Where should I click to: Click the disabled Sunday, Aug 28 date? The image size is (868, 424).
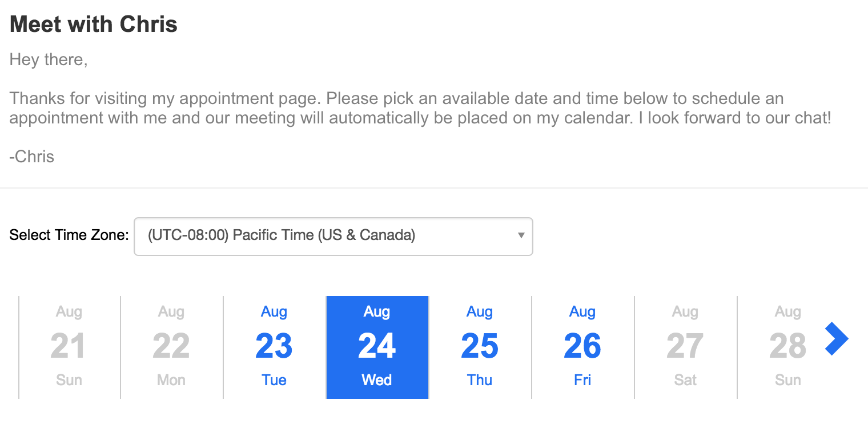click(787, 347)
